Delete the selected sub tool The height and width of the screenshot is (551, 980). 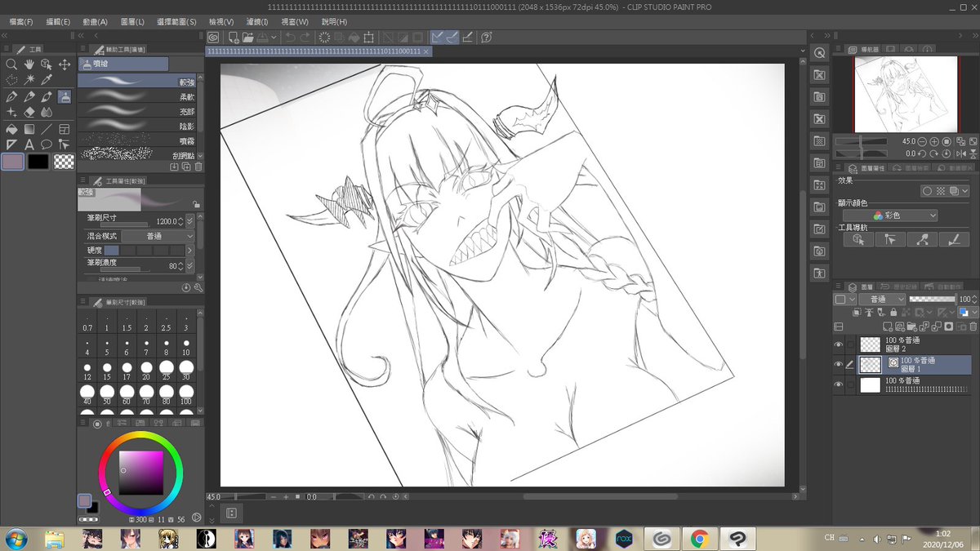tap(198, 167)
